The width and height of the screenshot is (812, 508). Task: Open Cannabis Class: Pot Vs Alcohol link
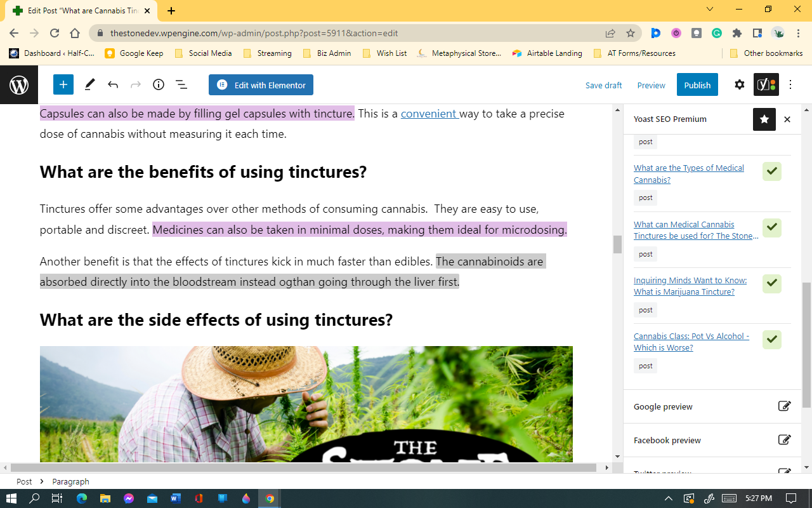point(691,342)
